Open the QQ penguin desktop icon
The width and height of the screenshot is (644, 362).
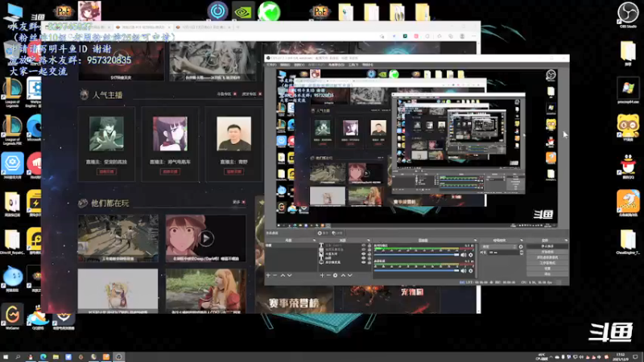[x=628, y=167]
